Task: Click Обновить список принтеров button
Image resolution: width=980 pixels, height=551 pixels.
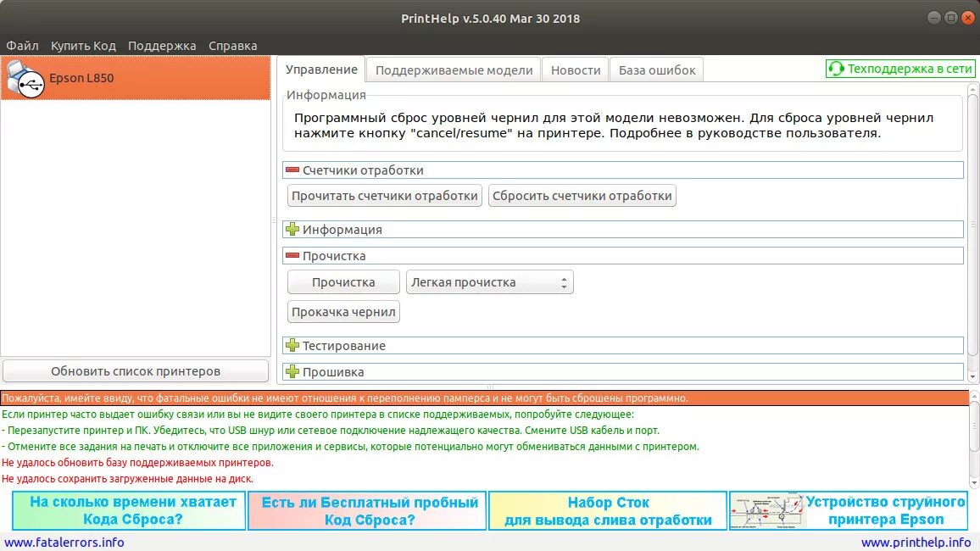Action: pyautogui.click(x=136, y=371)
